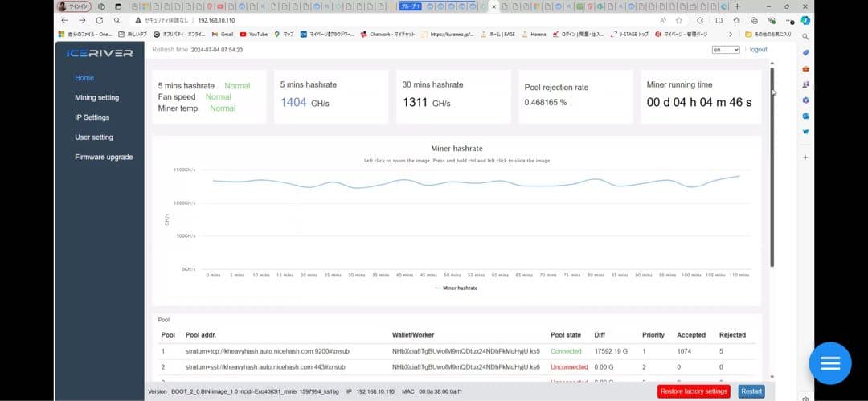The width and height of the screenshot is (868, 401).
Task: Click the page vertical scrollbar
Action: point(772,161)
